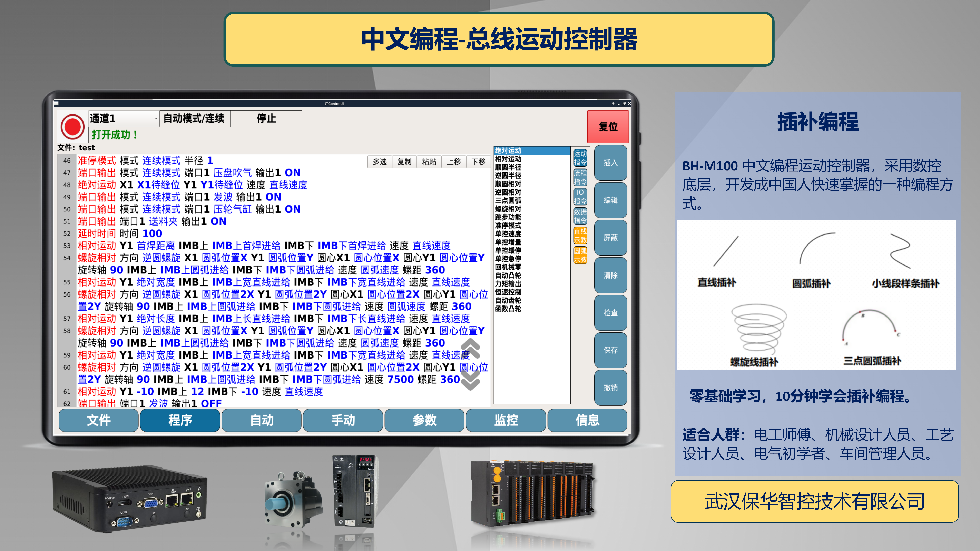Screen dimensions: 980x551
Task: Click the 编辑 edit button
Action: (x=611, y=200)
